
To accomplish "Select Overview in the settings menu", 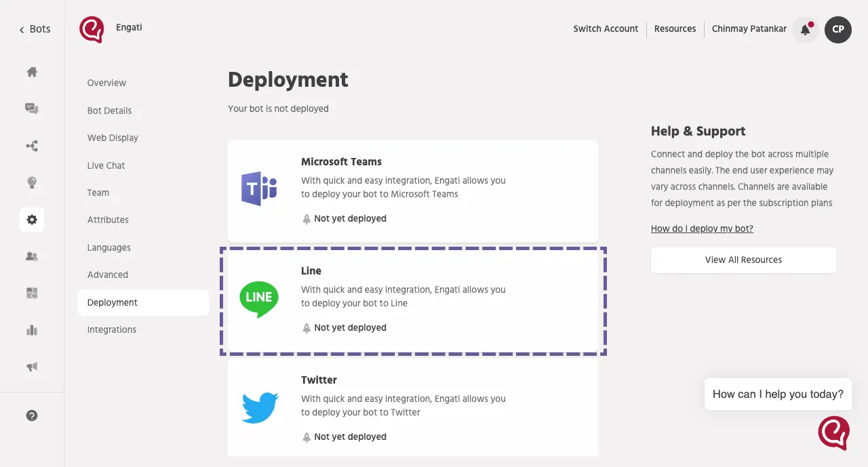I will [106, 83].
